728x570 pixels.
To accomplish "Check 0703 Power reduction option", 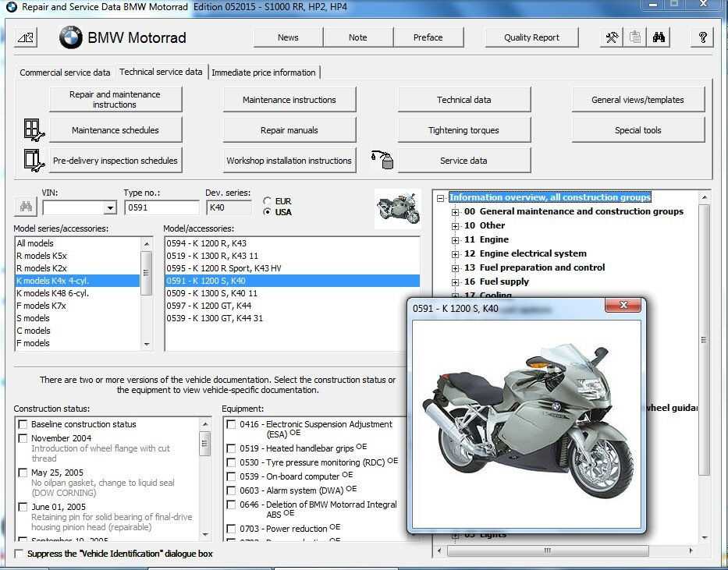I will pos(231,529).
